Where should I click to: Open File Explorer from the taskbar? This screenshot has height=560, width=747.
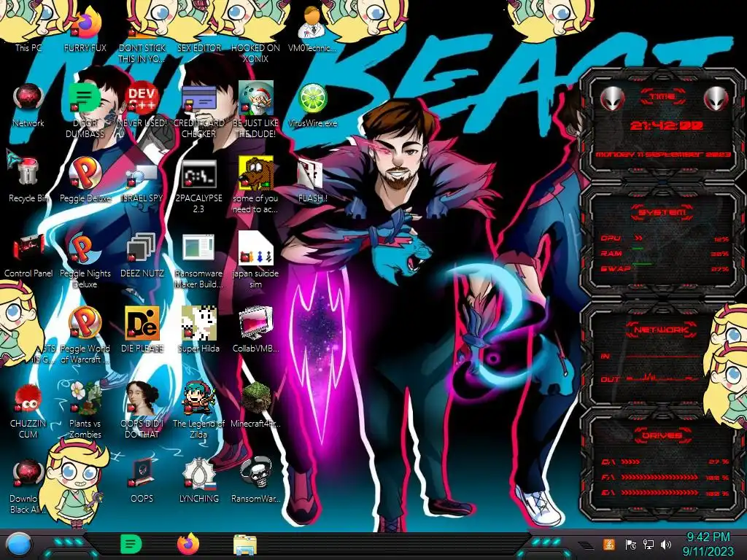(245, 545)
